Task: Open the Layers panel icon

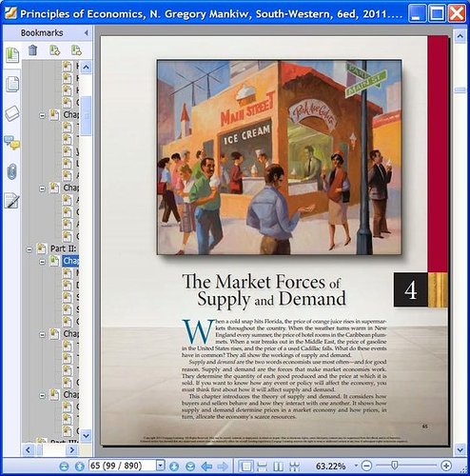Action: point(12,113)
